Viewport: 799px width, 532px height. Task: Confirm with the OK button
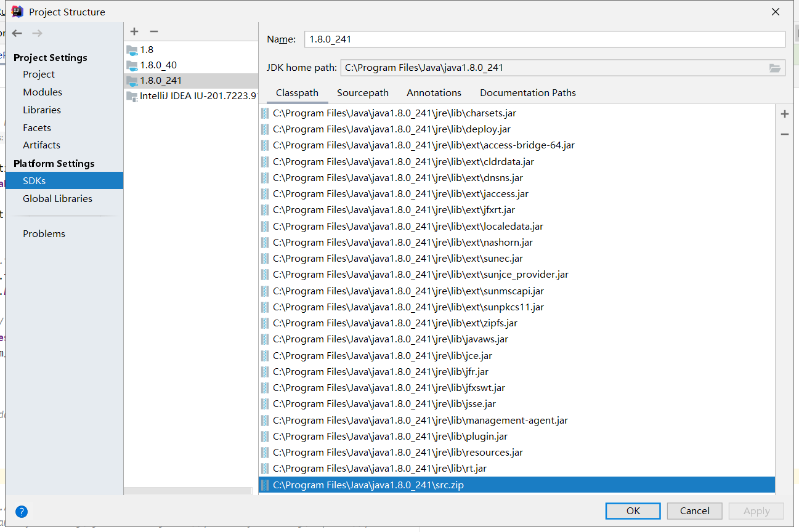coord(633,511)
